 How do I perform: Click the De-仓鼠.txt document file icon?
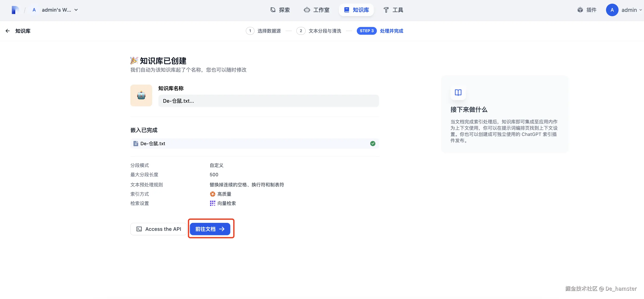tap(136, 143)
